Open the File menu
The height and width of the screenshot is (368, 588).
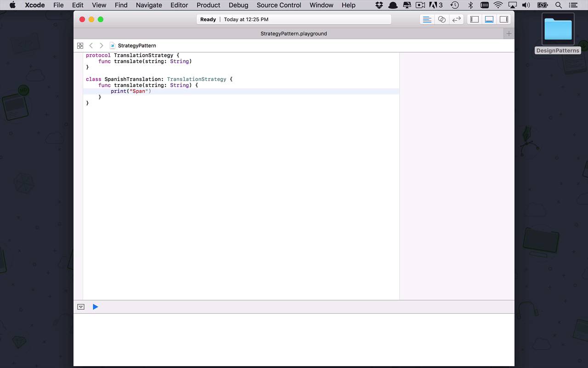(x=58, y=5)
